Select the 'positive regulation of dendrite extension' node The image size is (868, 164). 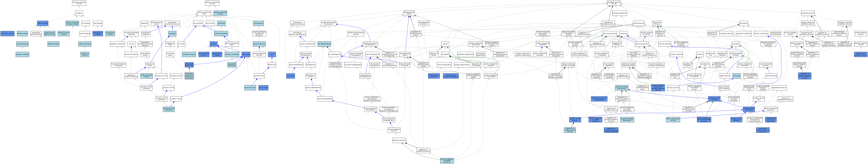pyautogui.click(x=447, y=161)
